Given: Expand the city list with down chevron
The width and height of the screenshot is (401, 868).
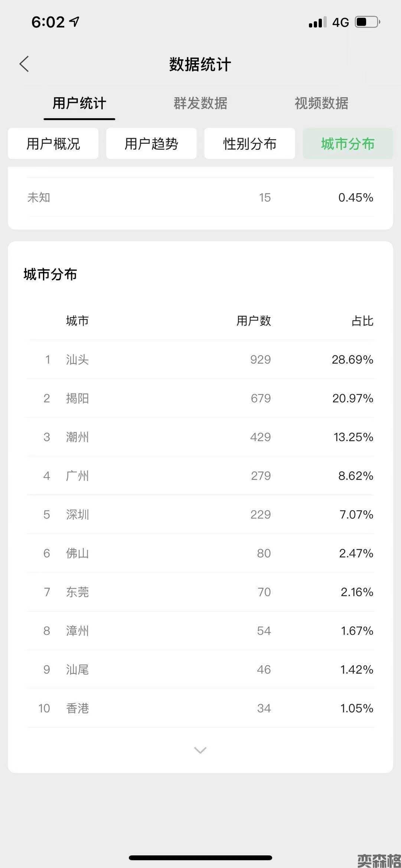Looking at the screenshot, I should click(200, 750).
